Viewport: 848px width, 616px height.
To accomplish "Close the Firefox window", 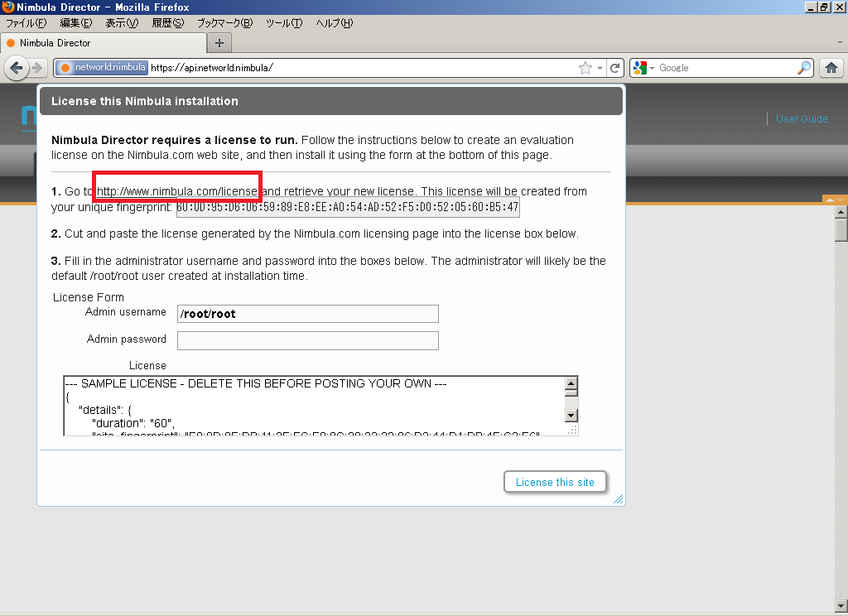I will (x=838, y=7).
